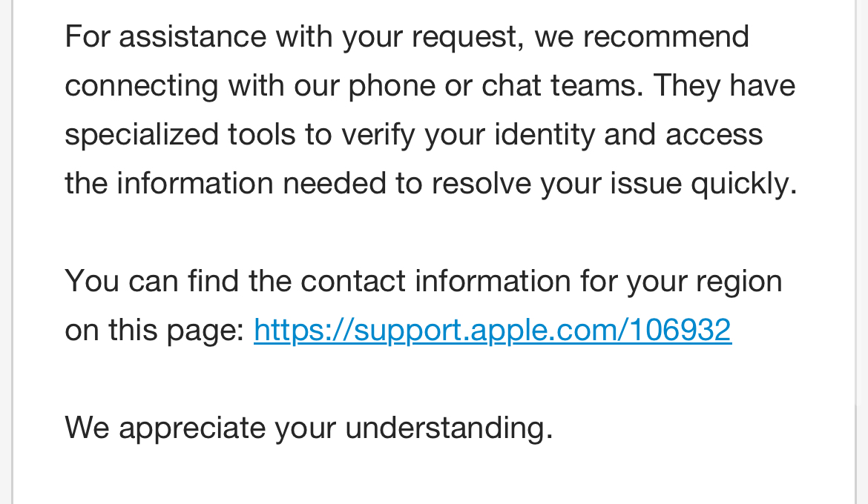Viewport: 868px width, 504px height.
Task: Click the word "understanding" in the closing line
Action: pyautogui.click(x=448, y=428)
